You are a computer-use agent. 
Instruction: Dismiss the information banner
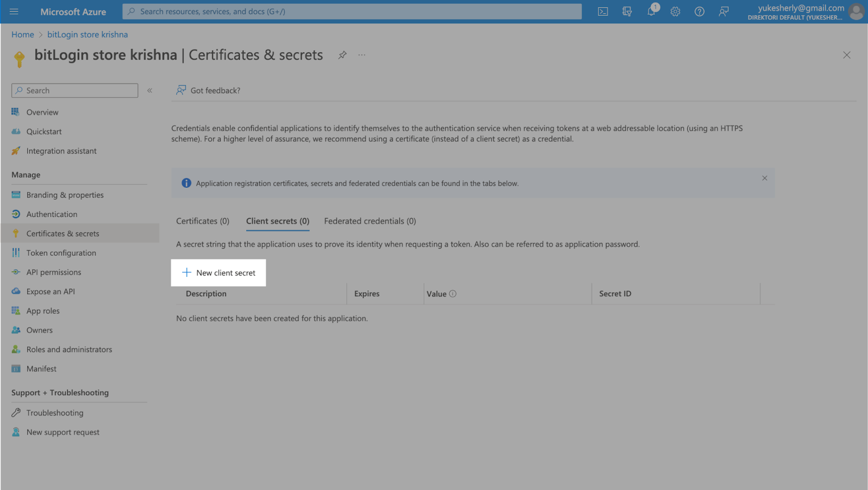coord(764,178)
